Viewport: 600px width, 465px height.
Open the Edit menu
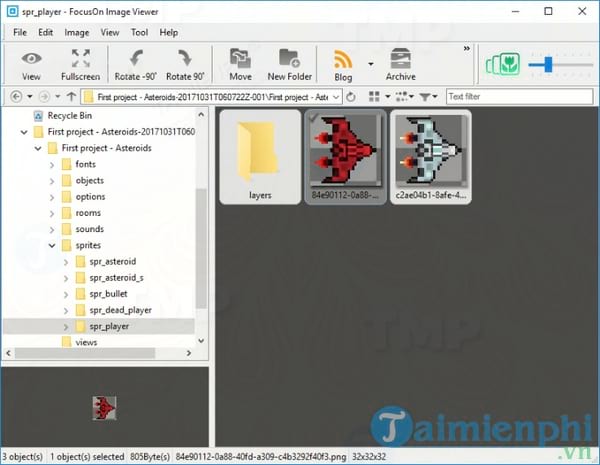[46, 33]
